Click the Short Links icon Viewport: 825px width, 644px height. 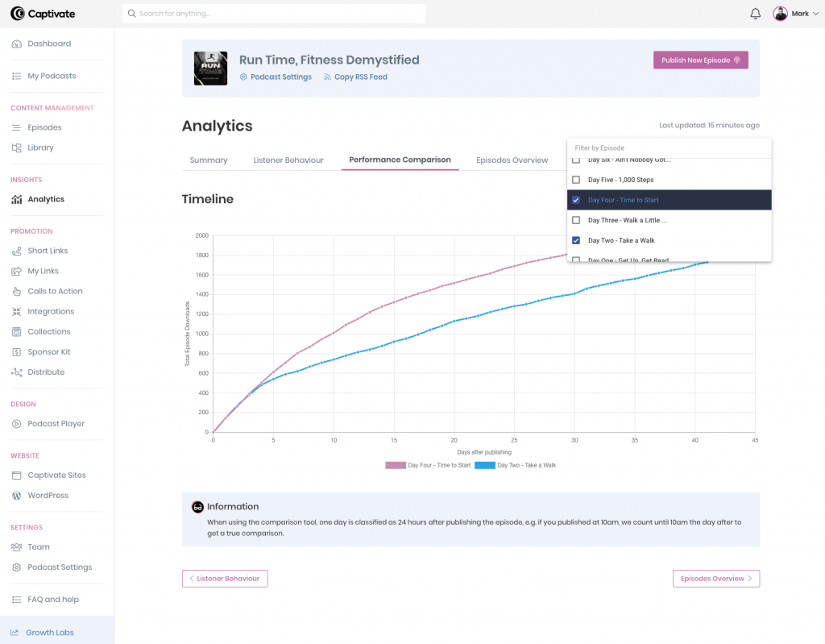(x=18, y=251)
